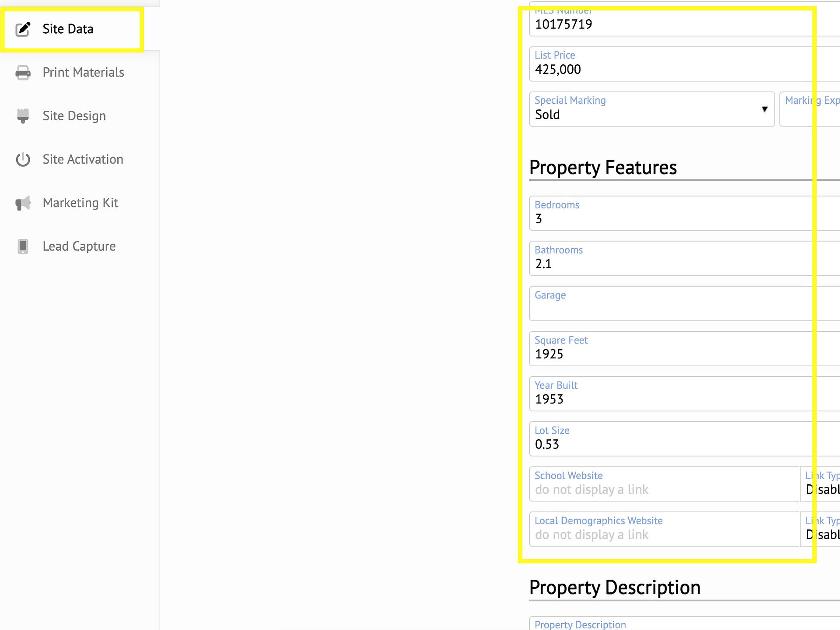Click the empty Garage field
840x630 pixels.
(x=685, y=304)
